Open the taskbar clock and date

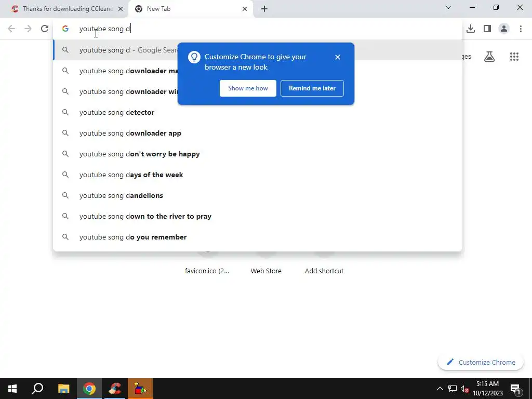(487, 389)
